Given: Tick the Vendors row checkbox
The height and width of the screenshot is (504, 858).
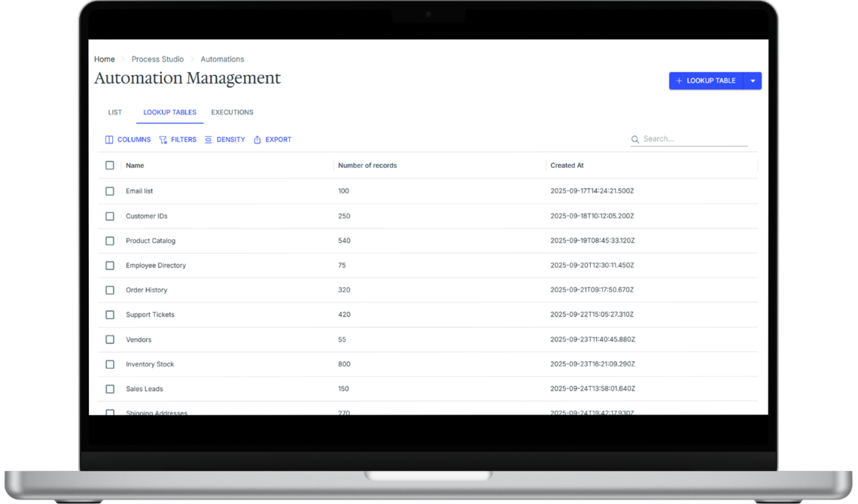Looking at the screenshot, I should 110,340.
